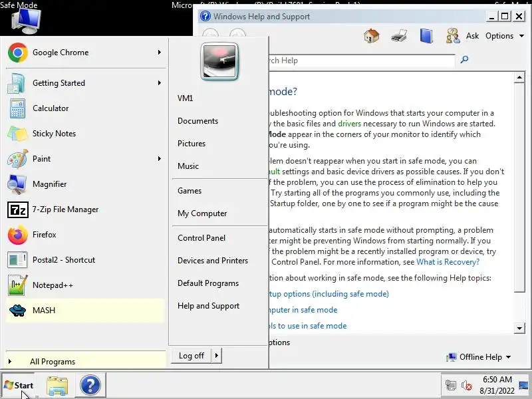Expand Paint recent files arrow

159,159
